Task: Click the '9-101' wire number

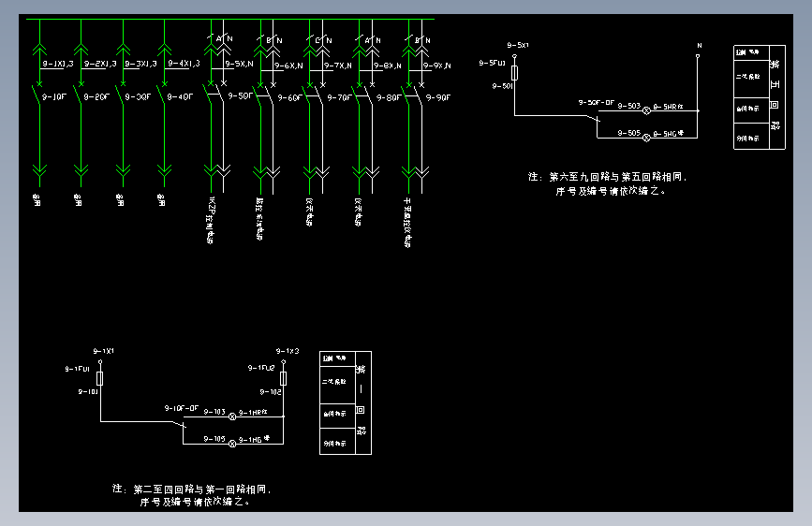Action: pyautogui.click(x=88, y=392)
